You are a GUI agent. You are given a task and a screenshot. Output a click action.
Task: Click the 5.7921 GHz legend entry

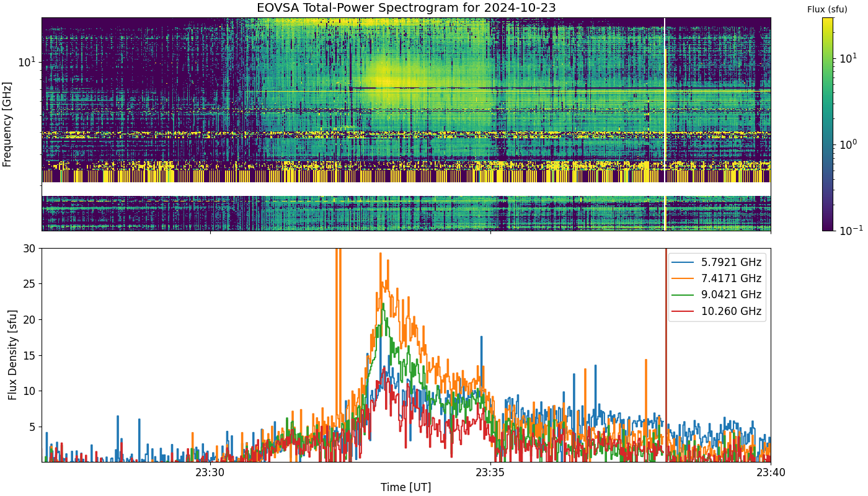coord(717,262)
